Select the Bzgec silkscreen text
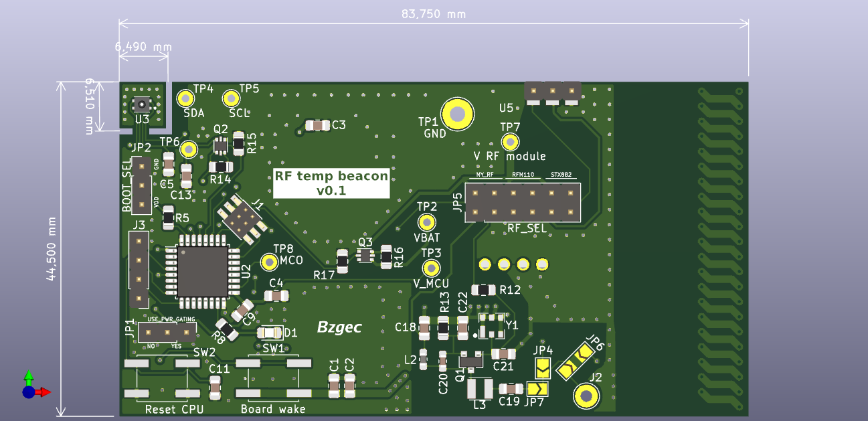Image resolution: width=868 pixels, height=421 pixels. point(339,327)
